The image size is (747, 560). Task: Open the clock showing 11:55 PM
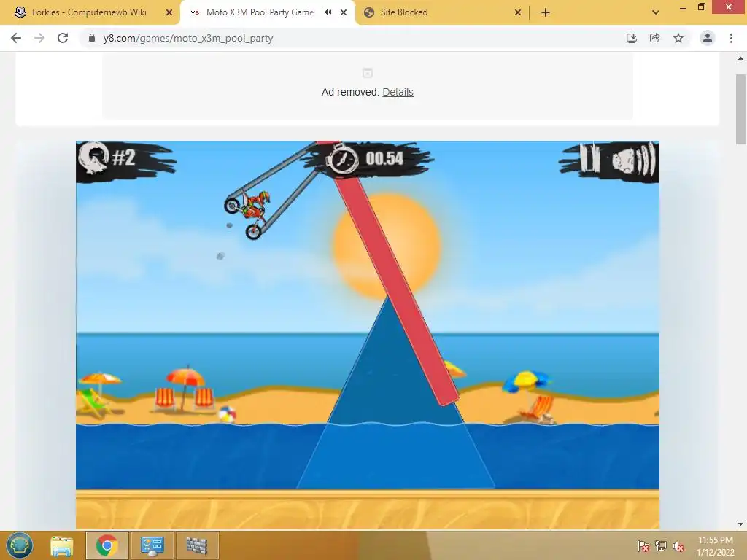click(715, 546)
